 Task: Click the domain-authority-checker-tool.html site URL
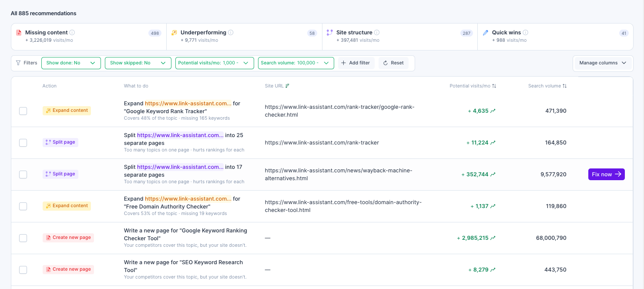pos(343,206)
